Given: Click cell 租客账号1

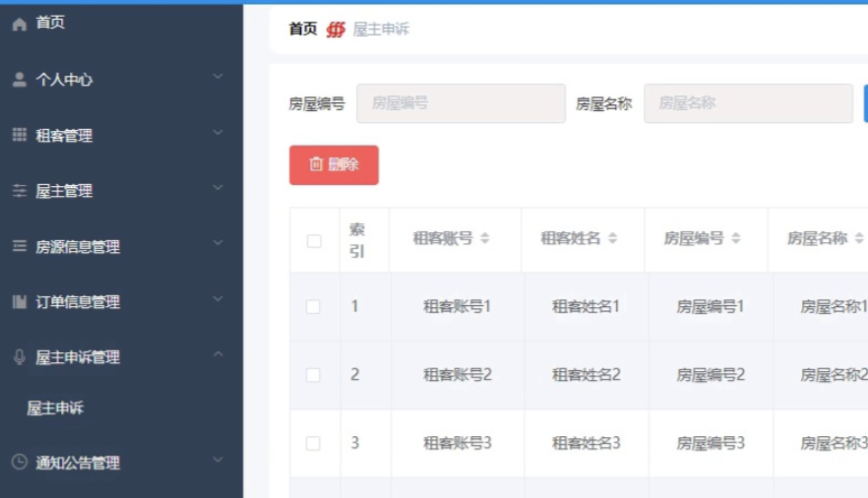Looking at the screenshot, I should pyautogui.click(x=458, y=306).
